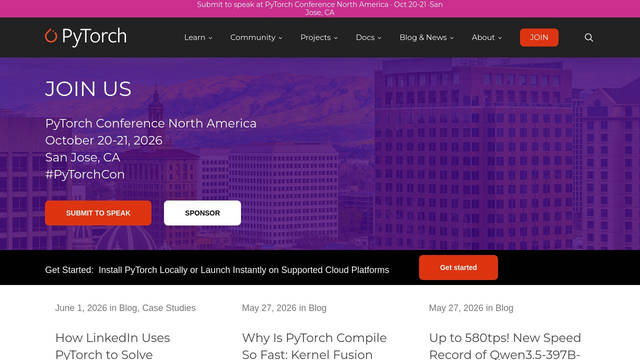Click Blog category above PyTorch Compile article

317,308
